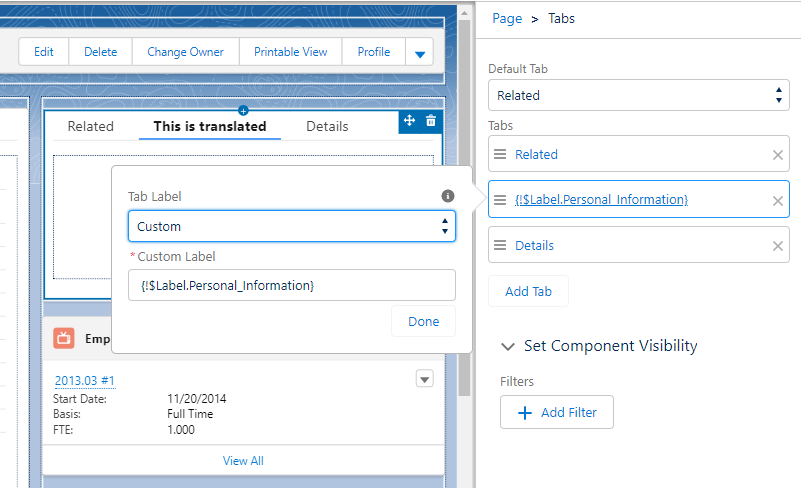Open more actions dropdown next to Profile

click(419, 53)
